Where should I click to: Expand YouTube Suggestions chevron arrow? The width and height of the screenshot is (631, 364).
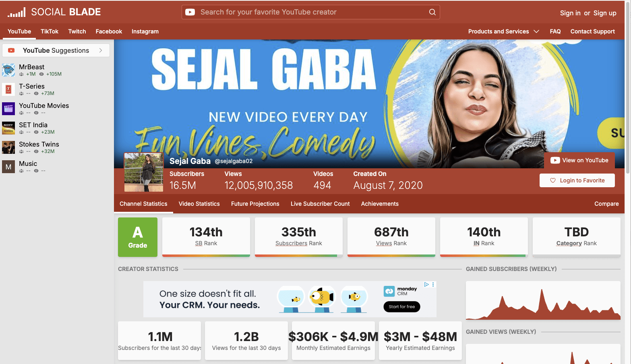pos(101,50)
